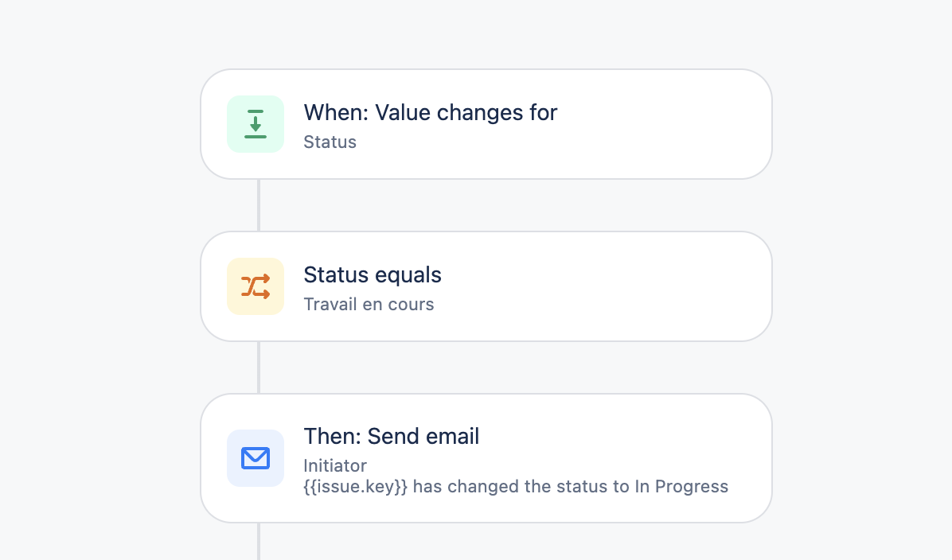The image size is (952, 560).
Task: Select the 'Status equals' heading text
Action: pyautogui.click(x=372, y=274)
